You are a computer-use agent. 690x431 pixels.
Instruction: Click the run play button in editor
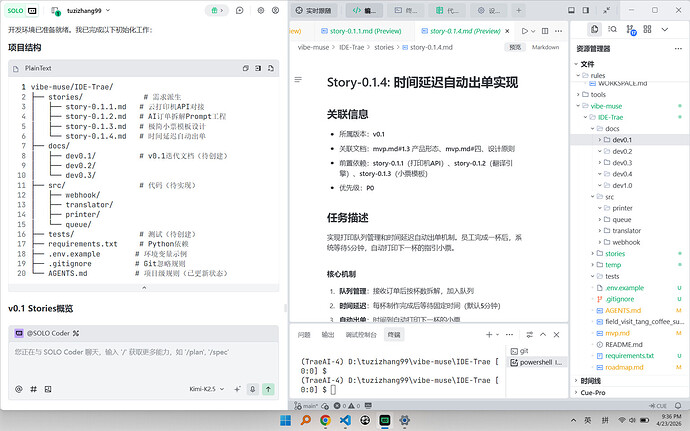point(525,31)
